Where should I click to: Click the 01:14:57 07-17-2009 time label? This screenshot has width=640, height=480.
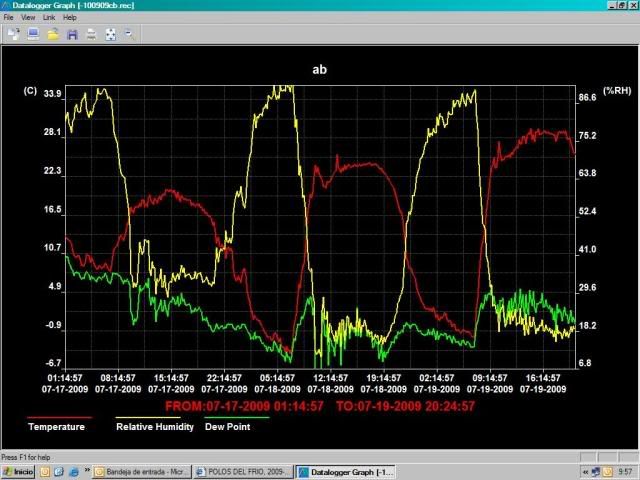pos(65,384)
